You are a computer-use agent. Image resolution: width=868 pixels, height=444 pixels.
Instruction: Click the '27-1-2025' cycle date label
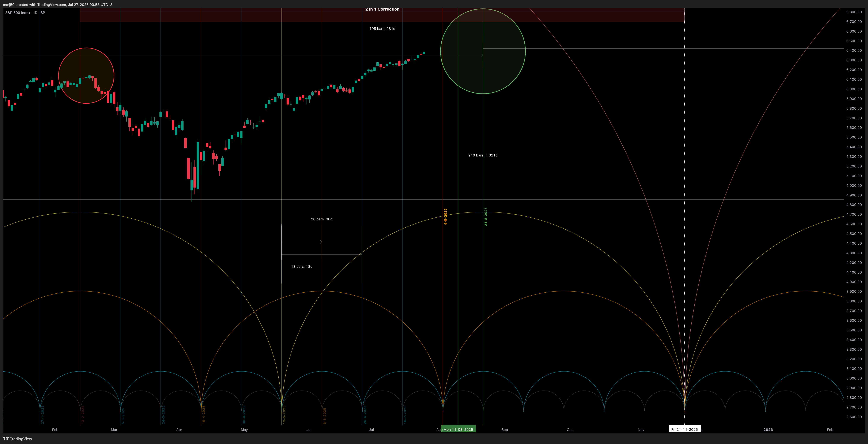[x=42, y=415]
